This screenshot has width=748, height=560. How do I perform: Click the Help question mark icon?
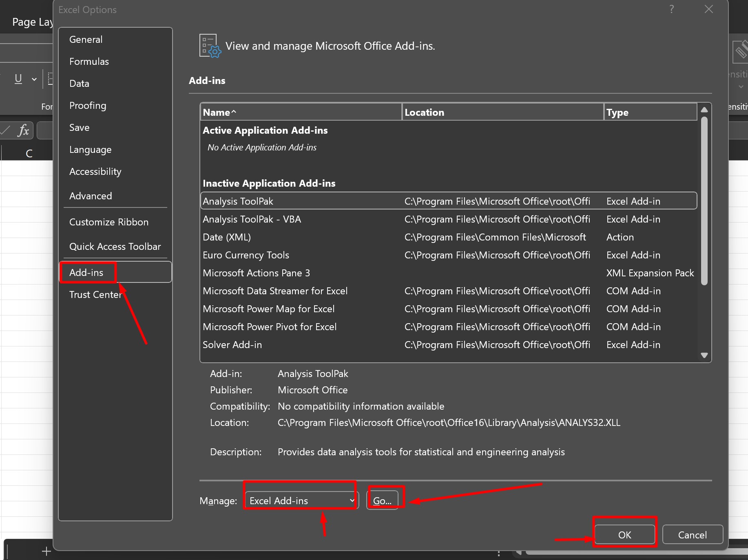671,9
